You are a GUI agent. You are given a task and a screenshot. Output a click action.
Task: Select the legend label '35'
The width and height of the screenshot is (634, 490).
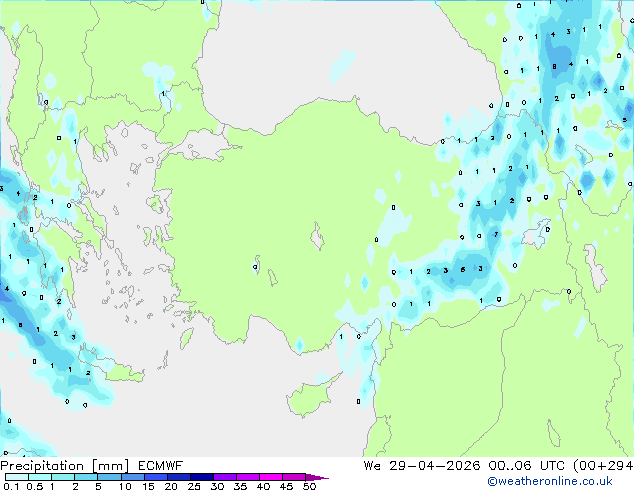[240, 486]
